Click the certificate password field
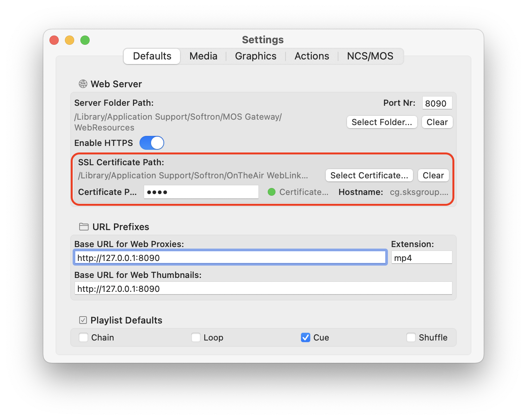527x420 pixels. pyautogui.click(x=201, y=192)
